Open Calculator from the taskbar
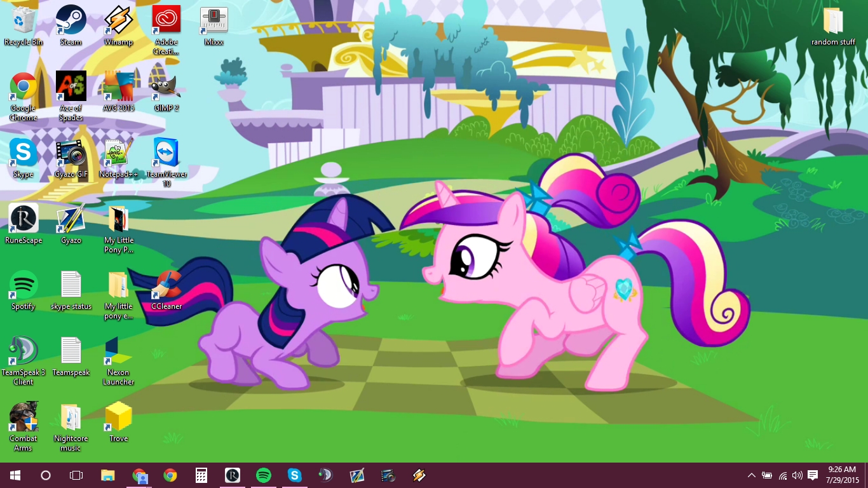Screen dimensions: 868x488 (201, 475)
